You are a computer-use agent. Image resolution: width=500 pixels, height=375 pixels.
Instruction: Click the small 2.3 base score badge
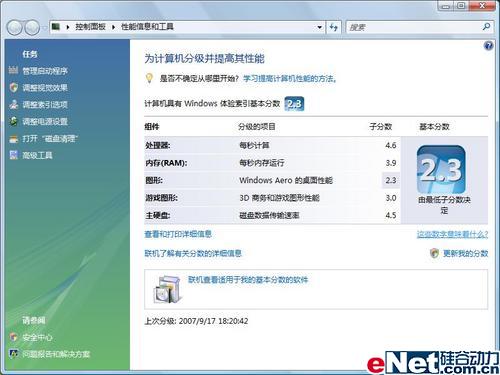(294, 104)
